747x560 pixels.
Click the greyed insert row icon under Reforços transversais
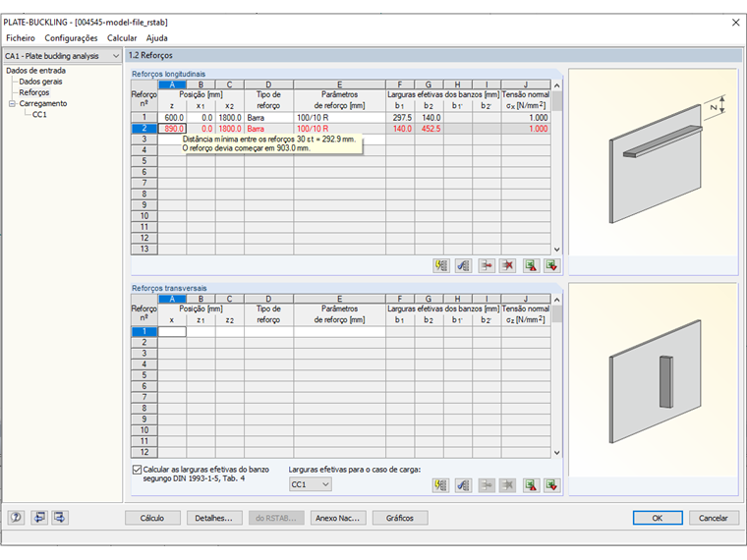pyautogui.click(x=486, y=485)
